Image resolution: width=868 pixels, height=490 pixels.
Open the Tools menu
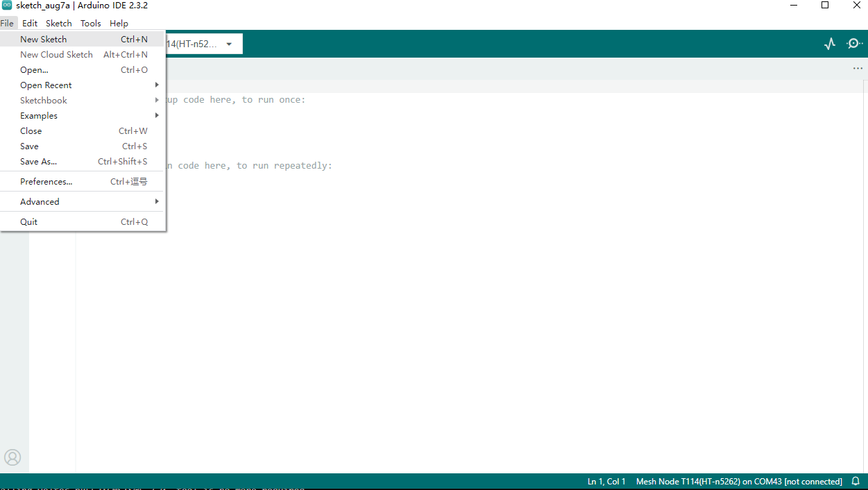coord(91,24)
